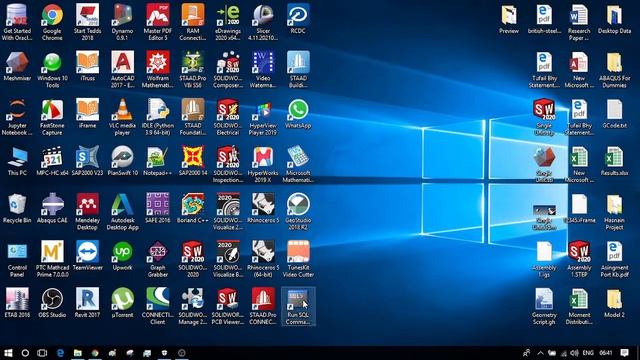
Task: Open PlanSwift 10 shortcut
Action: click(122, 161)
